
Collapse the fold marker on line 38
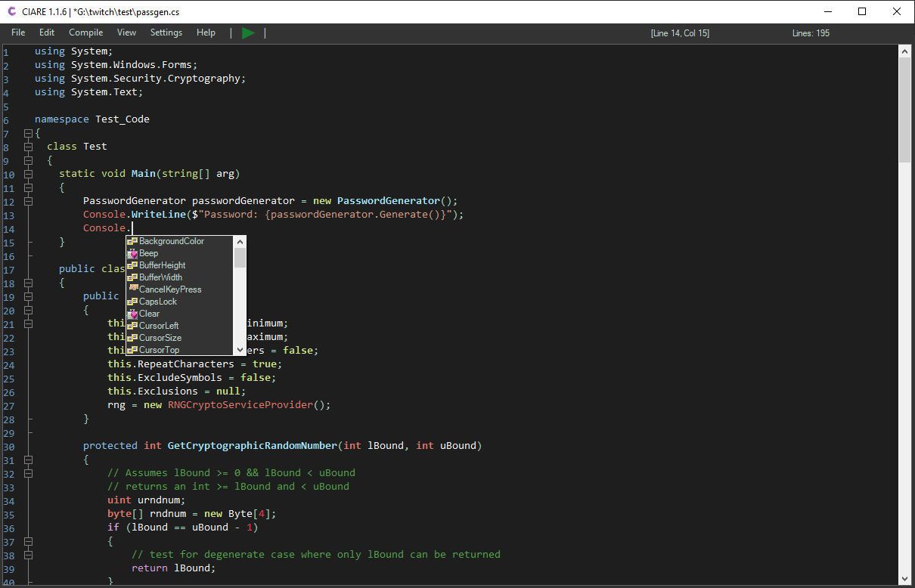click(28, 555)
